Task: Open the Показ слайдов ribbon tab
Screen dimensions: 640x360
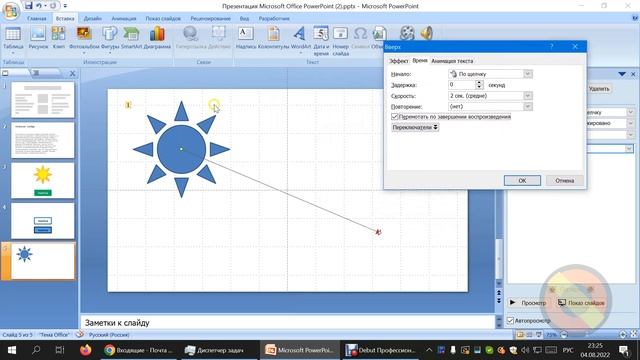Action: pos(163,18)
